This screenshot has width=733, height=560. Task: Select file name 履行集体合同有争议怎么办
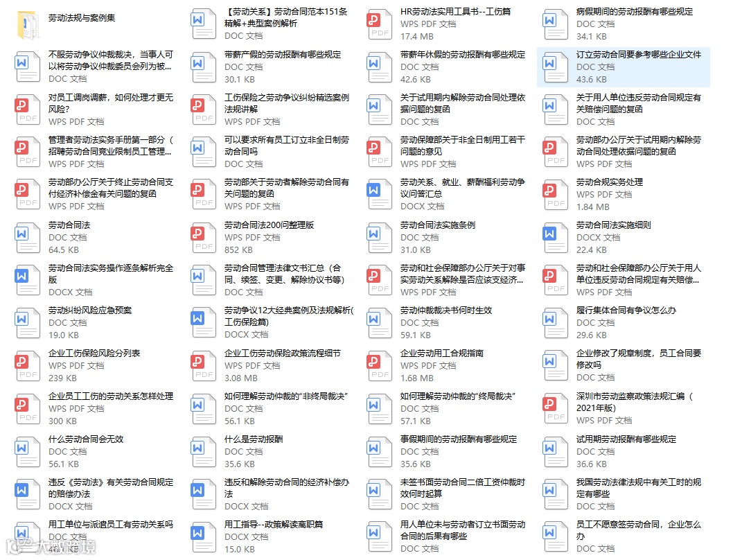626,310
